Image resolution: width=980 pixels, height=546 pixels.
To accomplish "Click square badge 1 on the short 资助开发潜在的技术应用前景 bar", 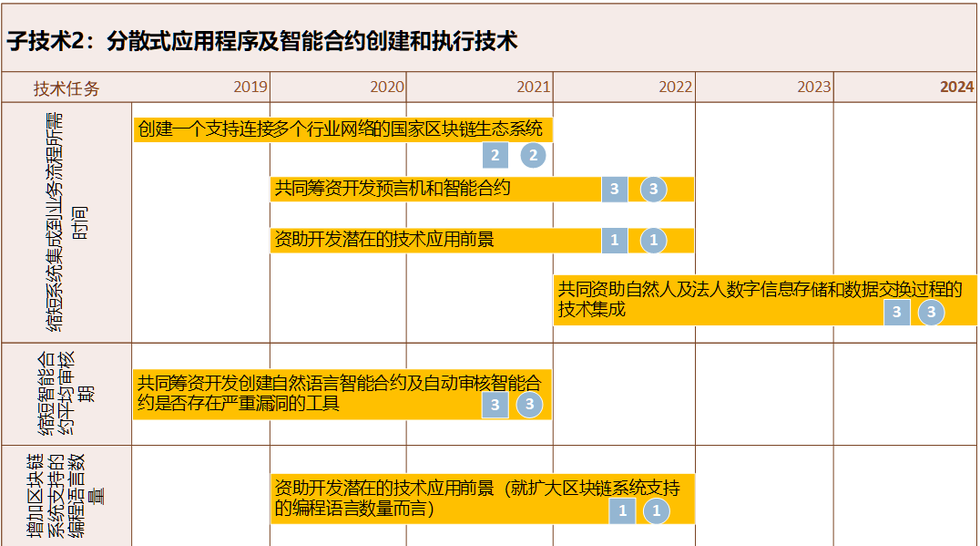I will click(x=615, y=240).
